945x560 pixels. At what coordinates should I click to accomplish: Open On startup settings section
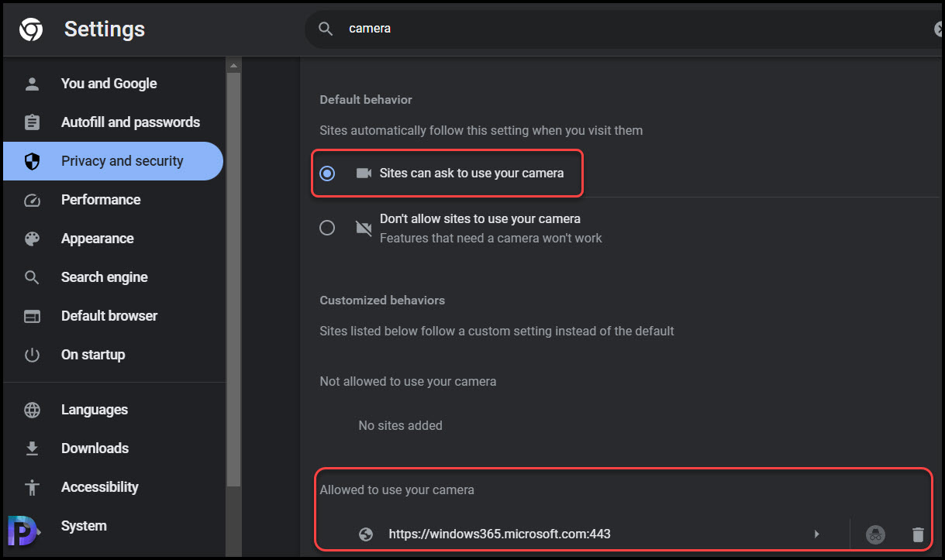pyautogui.click(x=113, y=355)
